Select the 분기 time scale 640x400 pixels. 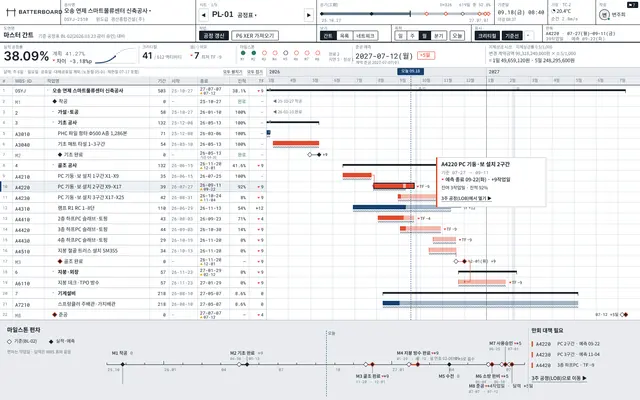(438, 36)
